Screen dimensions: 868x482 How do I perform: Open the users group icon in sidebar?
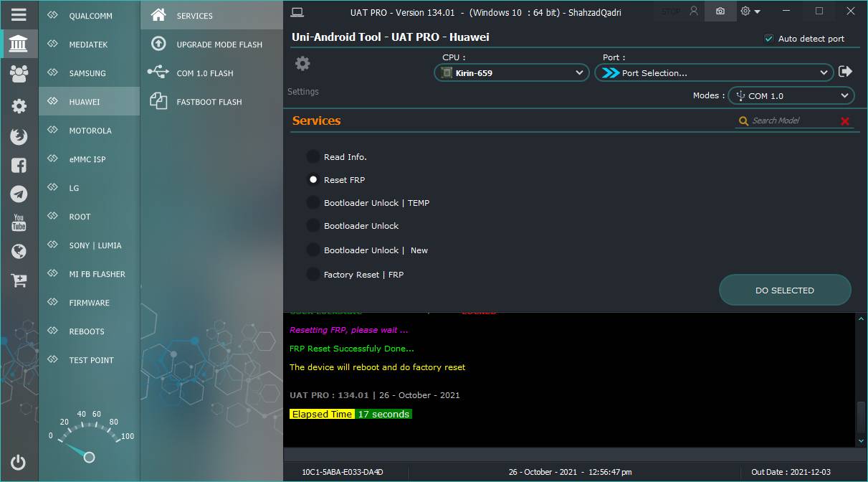click(19, 73)
